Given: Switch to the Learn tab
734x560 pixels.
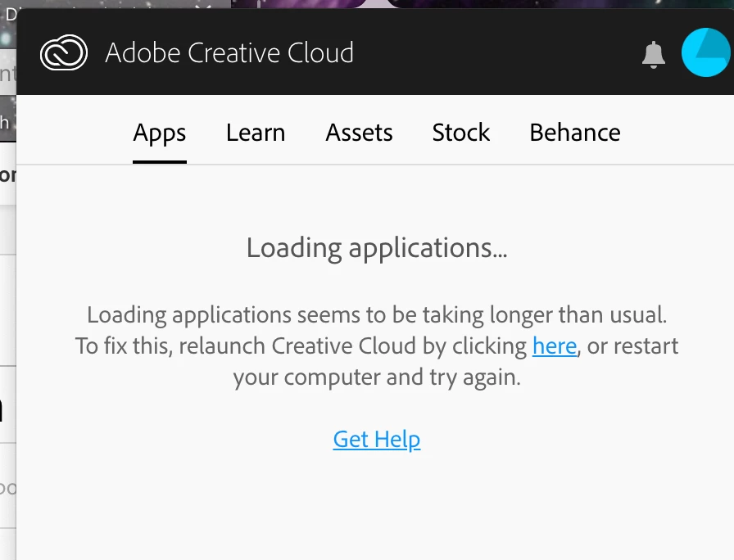Looking at the screenshot, I should [x=256, y=133].
